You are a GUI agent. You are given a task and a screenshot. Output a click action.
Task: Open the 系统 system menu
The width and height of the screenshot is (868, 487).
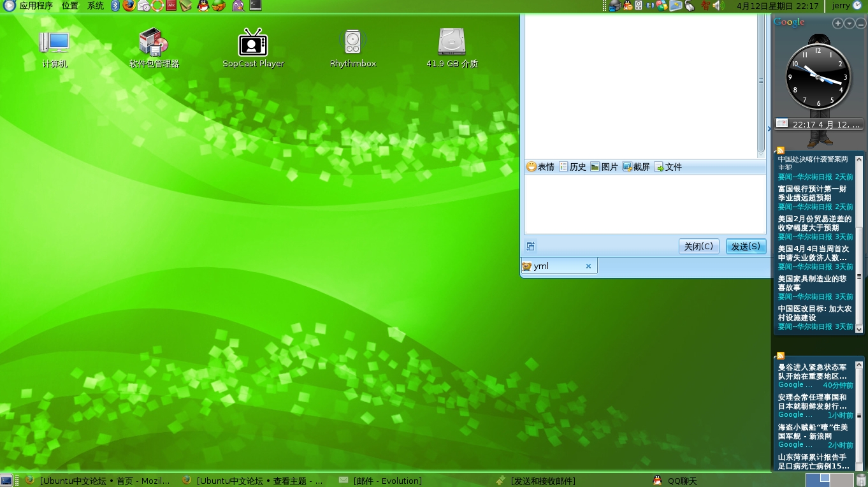point(96,6)
